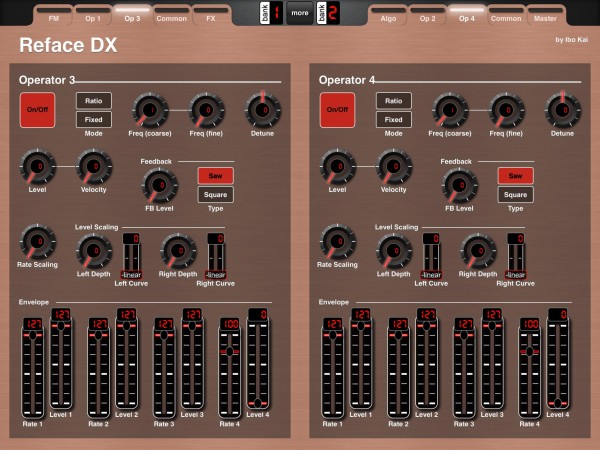Screen dimensions: 600x450
Task: Open Operator 4 Right Curve selector
Action: click(515, 256)
